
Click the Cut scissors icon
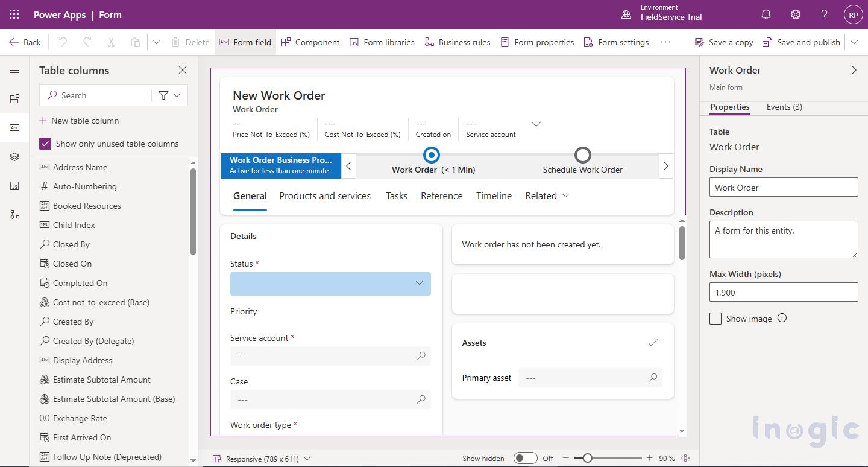coord(111,42)
